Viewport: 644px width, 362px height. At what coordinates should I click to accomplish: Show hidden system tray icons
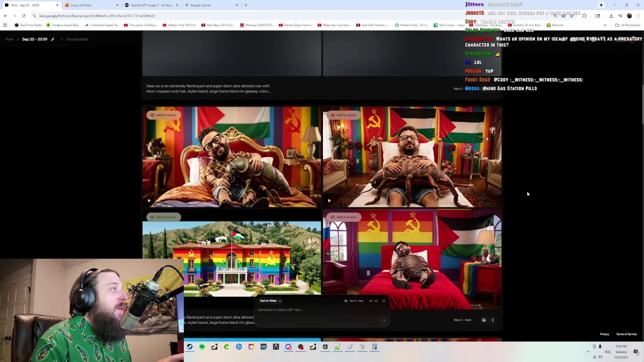588,351
